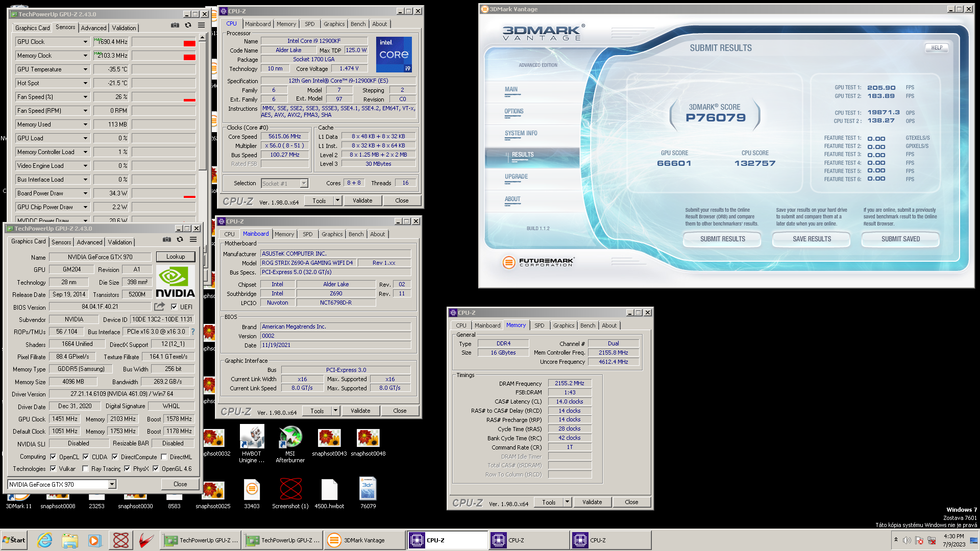Select Screenshot (1) desktop file icon
980x551 pixels.
[x=290, y=494]
